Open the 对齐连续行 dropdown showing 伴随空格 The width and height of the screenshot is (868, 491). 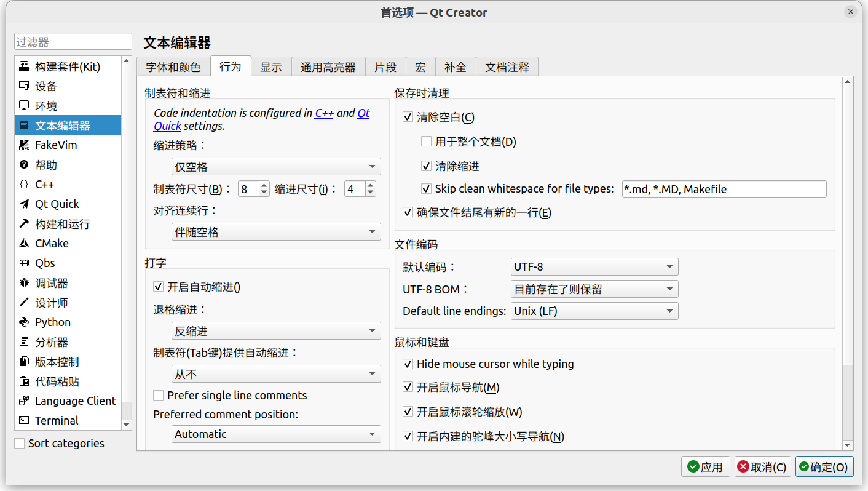276,233
